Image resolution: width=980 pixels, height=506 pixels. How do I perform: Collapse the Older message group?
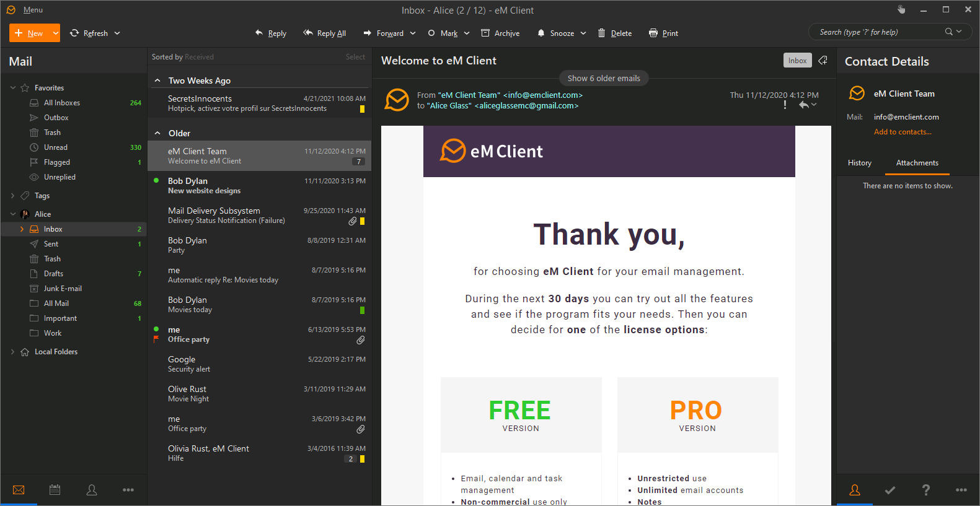[157, 133]
